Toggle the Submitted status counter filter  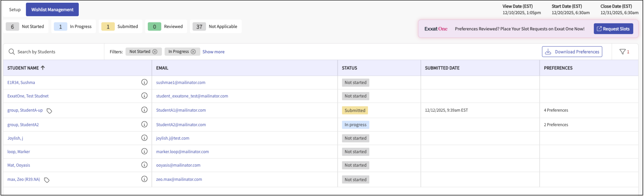click(120, 27)
